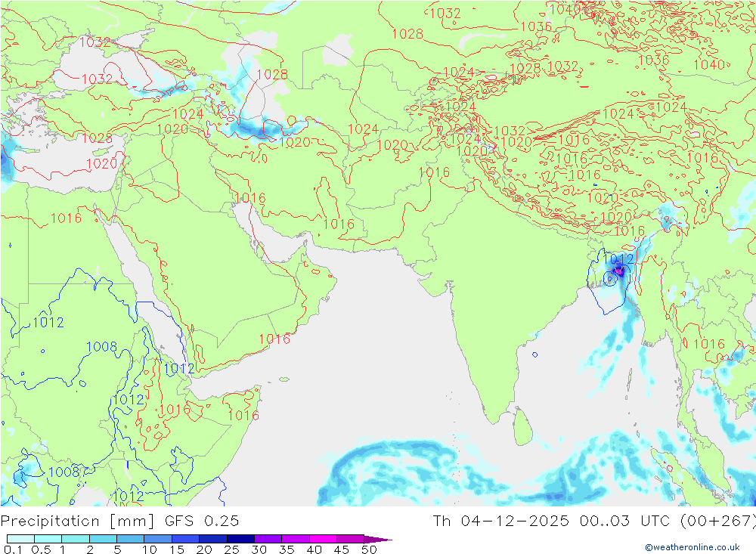Click the over-50 arrow tip of legend
Screen dimensions: 756x554
(x=377, y=539)
